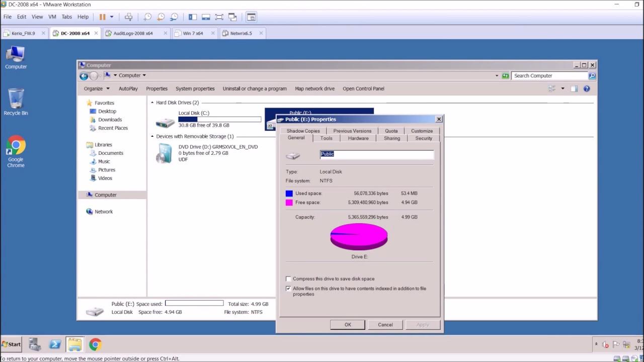Open the snapshot manager icon

(x=174, y=17)
